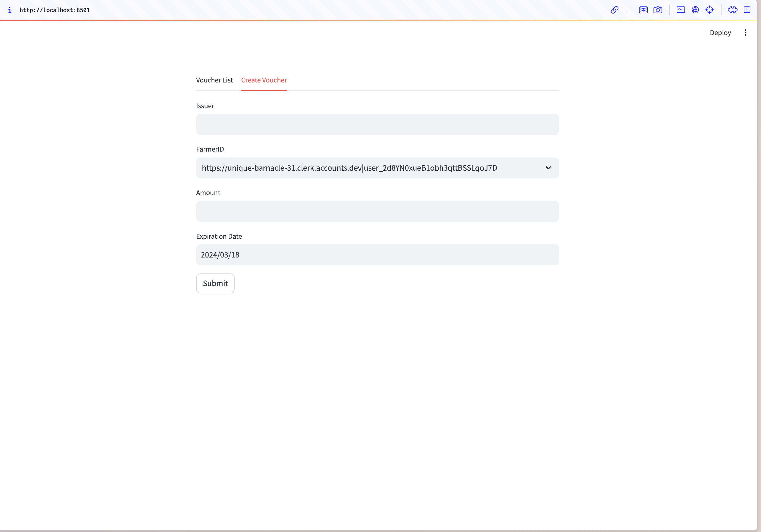Click the Deploy button
The image size is (761, 532).
(720, 32)
